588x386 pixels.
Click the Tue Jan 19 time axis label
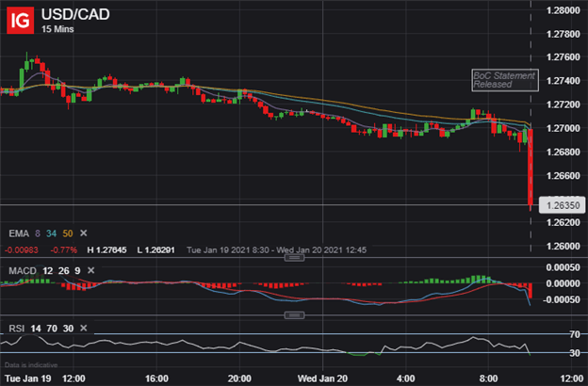[x=27, y=378]
